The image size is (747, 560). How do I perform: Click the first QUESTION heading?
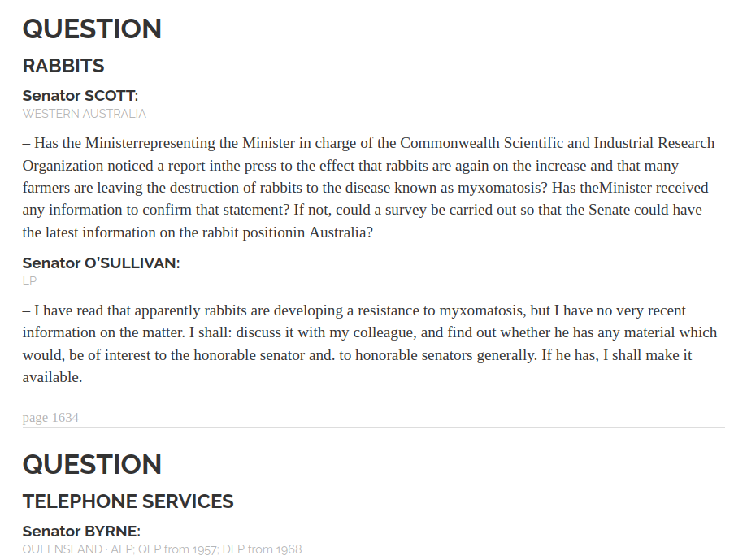coord(92,28)
